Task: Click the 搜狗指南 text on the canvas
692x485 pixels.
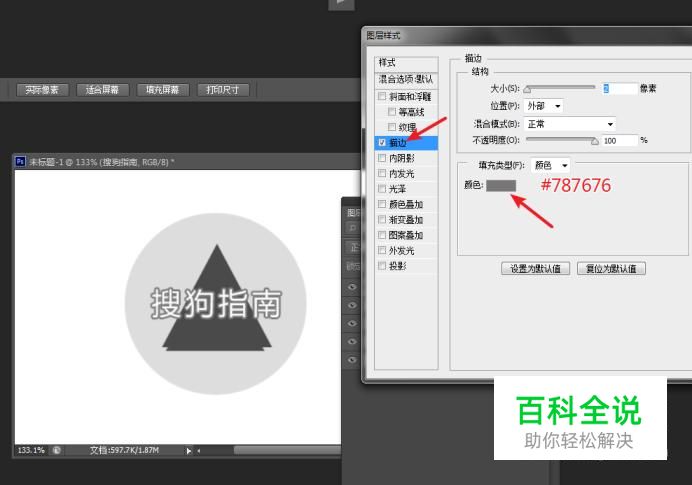Action: click(x=216, y=304)
